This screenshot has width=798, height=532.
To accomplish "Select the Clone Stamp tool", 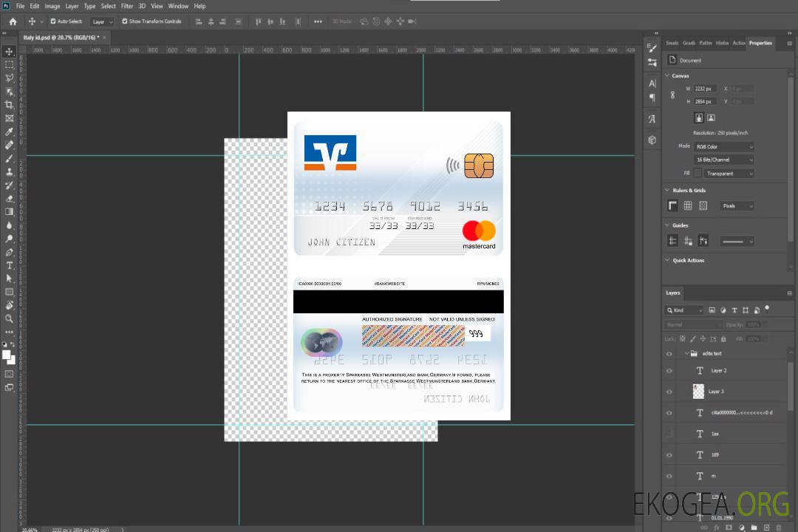I will click(x=9, y=172).
